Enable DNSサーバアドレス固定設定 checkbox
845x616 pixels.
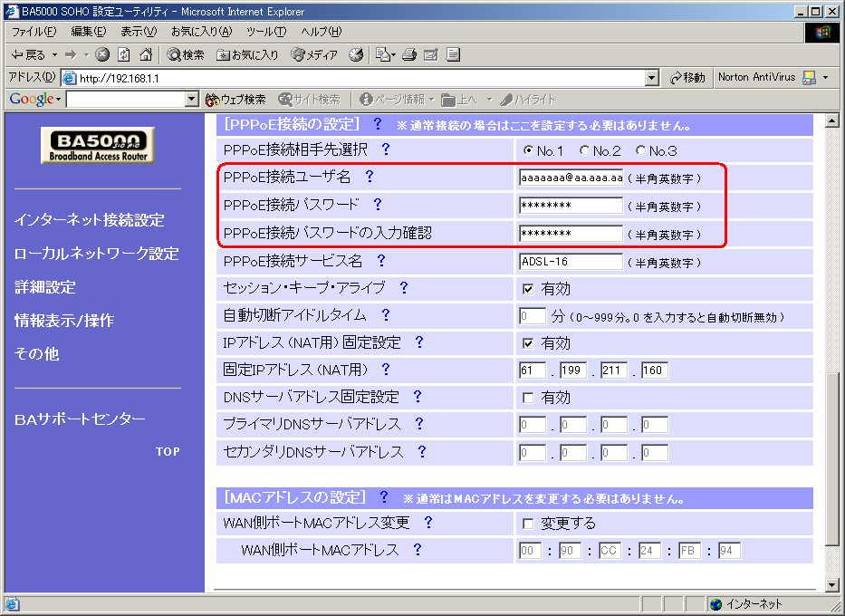click(x=528, y=398)
